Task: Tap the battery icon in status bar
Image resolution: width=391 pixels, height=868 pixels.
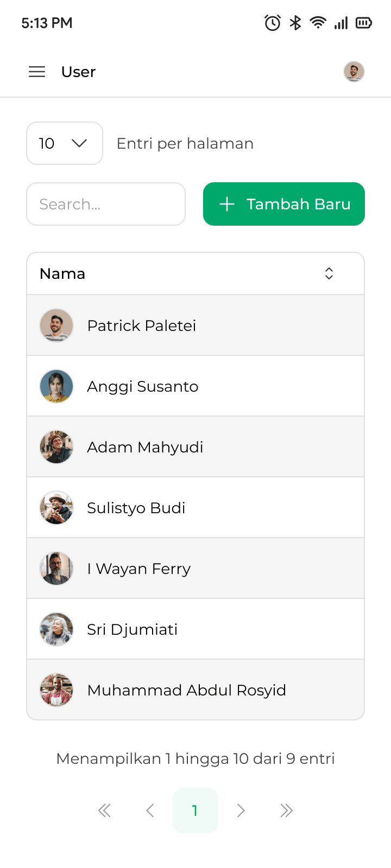Action: (x=363, y=23)
